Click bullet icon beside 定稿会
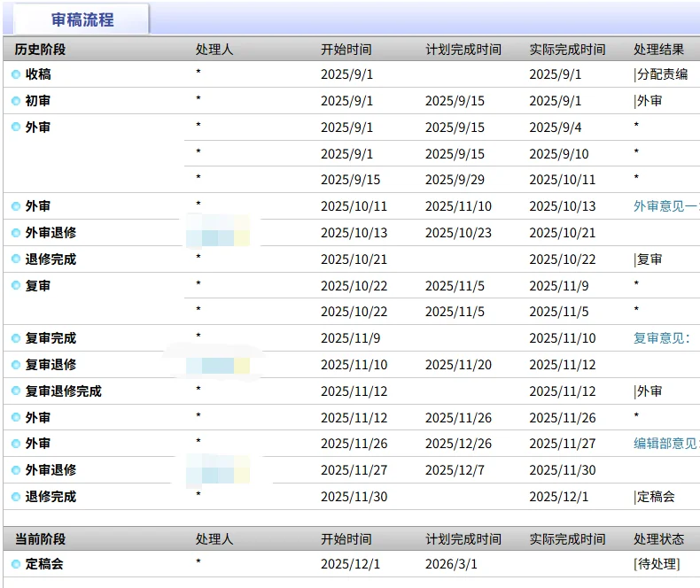Viewport: 700px width, 588px height. [x=16, y=564]
